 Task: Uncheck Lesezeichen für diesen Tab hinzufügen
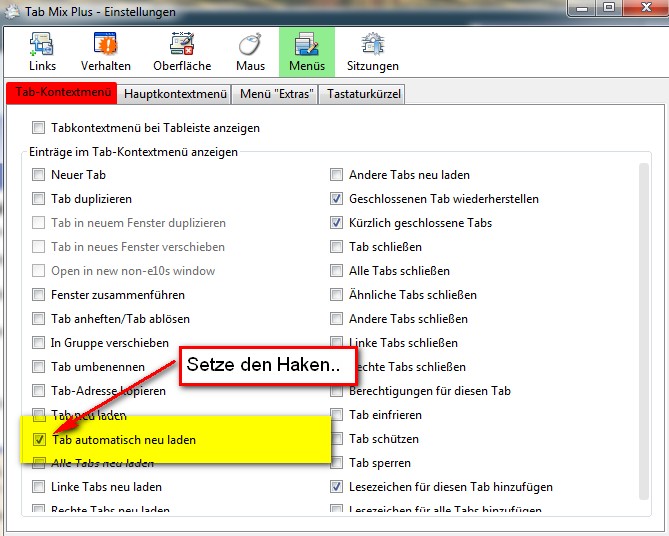(336, 486)
